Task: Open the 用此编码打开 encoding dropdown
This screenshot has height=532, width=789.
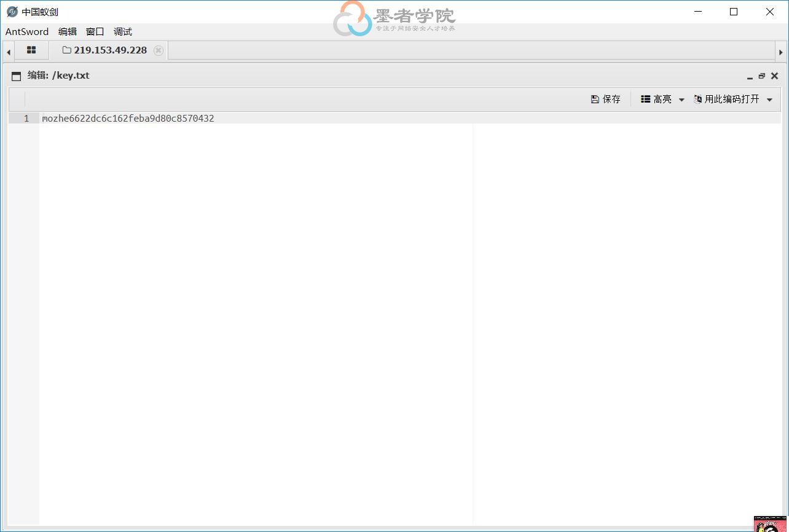Action: 733,99
